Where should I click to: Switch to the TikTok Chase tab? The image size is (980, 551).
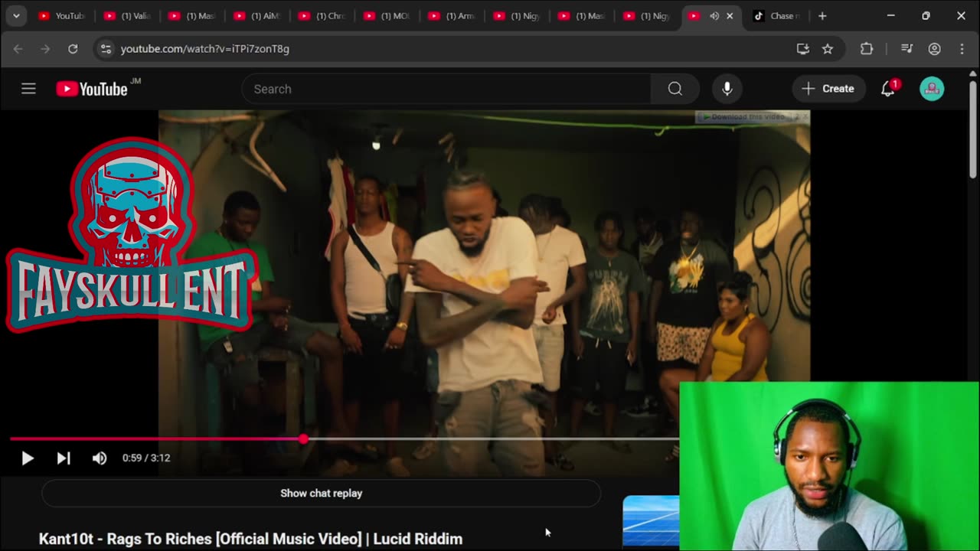point(776,15)
